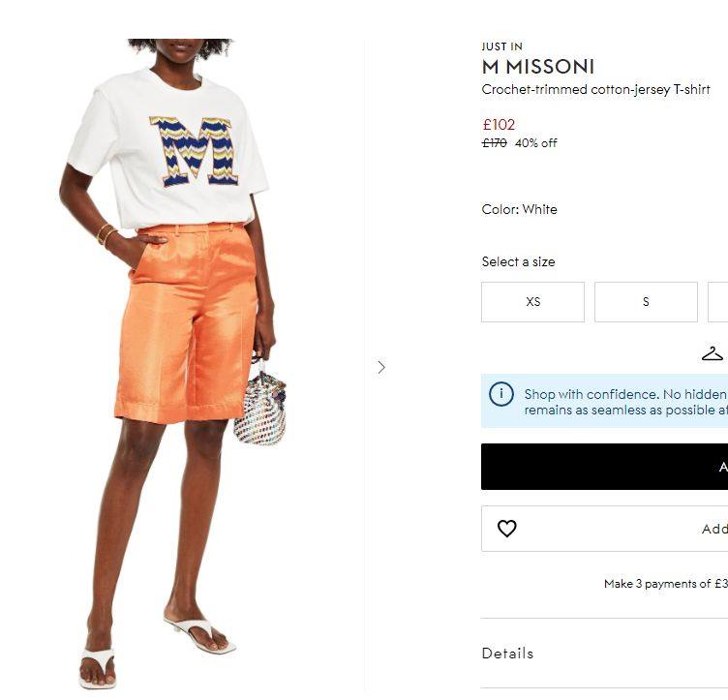Click the Crochet-trimmed cotton-jersey T-shirt title
Screen dimensions: 728x700
(x=595, y=90)
